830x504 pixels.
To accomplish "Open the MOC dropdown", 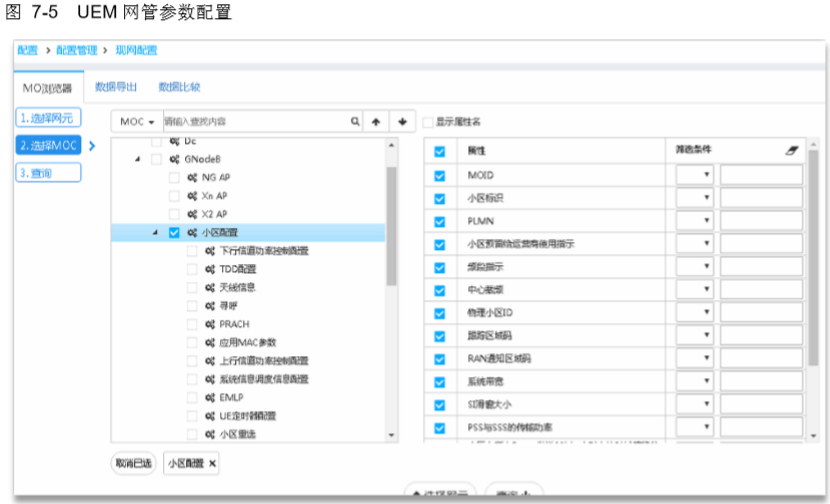I will pos(137,122).
